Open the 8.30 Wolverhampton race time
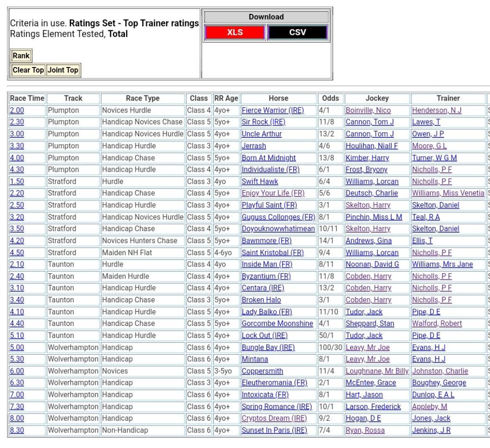Image resolution: width=490 pixels, height=448 pixels. 17,430
